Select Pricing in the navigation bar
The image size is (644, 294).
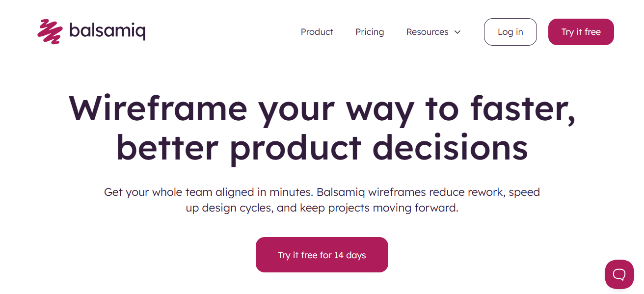[x=370, y=32]
